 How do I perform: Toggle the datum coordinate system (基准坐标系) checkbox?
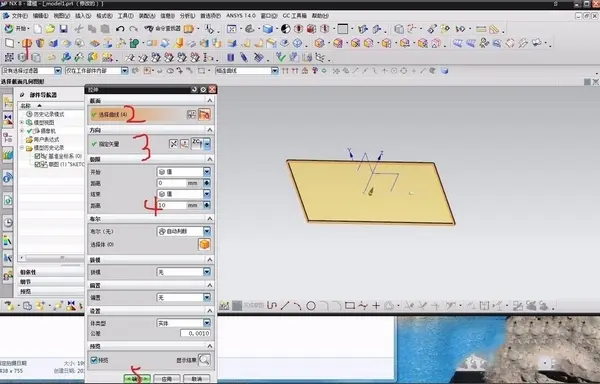(38, 156)
